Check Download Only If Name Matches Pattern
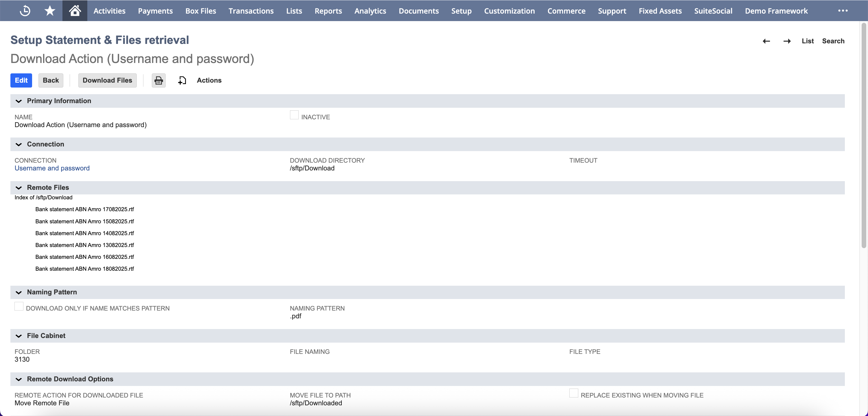 pyautogui.click(x=19, y=306)
